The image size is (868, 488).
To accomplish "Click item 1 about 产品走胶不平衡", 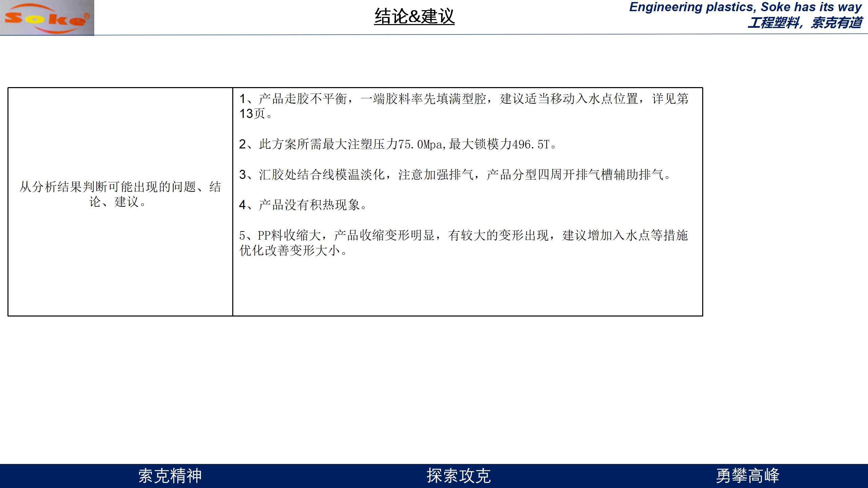I will 464,106.
